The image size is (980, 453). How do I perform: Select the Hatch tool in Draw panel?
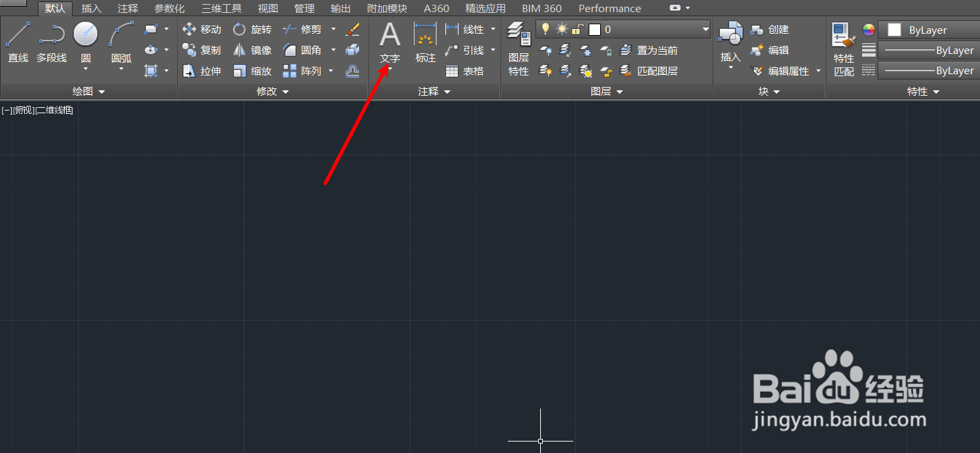[150, 70]
